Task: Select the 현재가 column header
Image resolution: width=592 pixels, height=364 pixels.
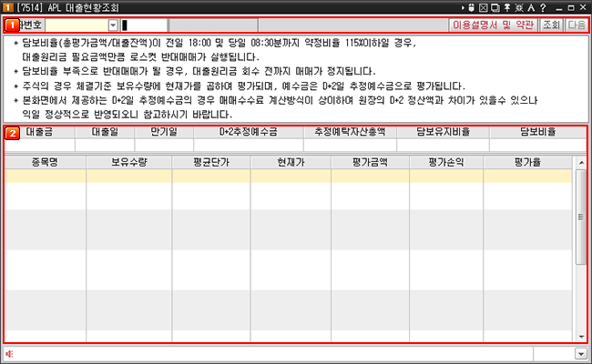Action: pyautogui.click(x=290, y=162)
